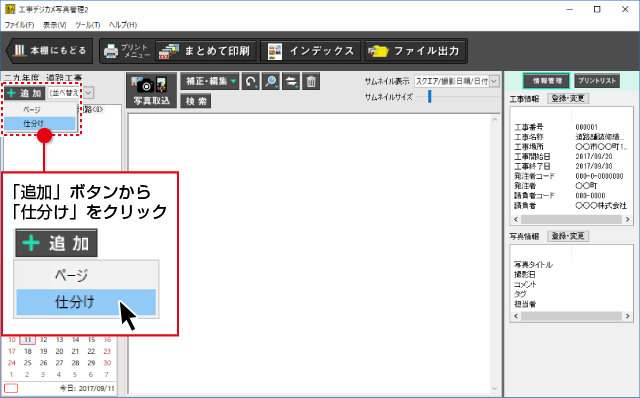Maximize the window
Screen dimensions: 640x398
tap(597, 9)
